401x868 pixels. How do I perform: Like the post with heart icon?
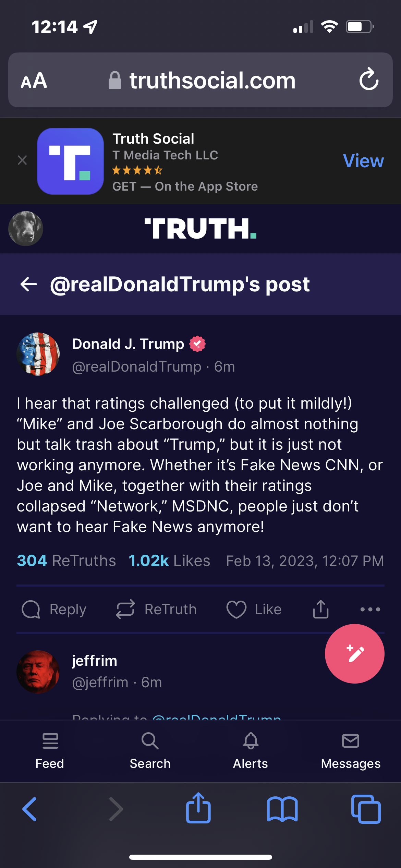point(236,610)
